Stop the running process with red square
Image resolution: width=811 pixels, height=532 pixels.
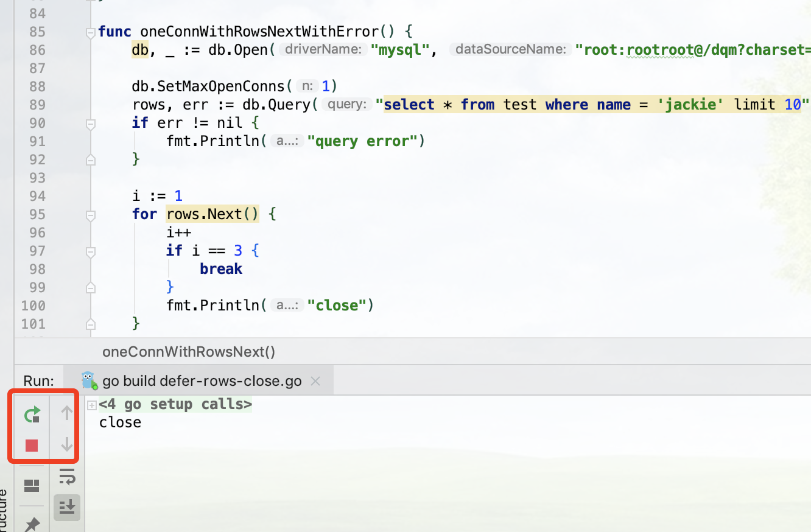pyautogui.click(x=32, y=446)
